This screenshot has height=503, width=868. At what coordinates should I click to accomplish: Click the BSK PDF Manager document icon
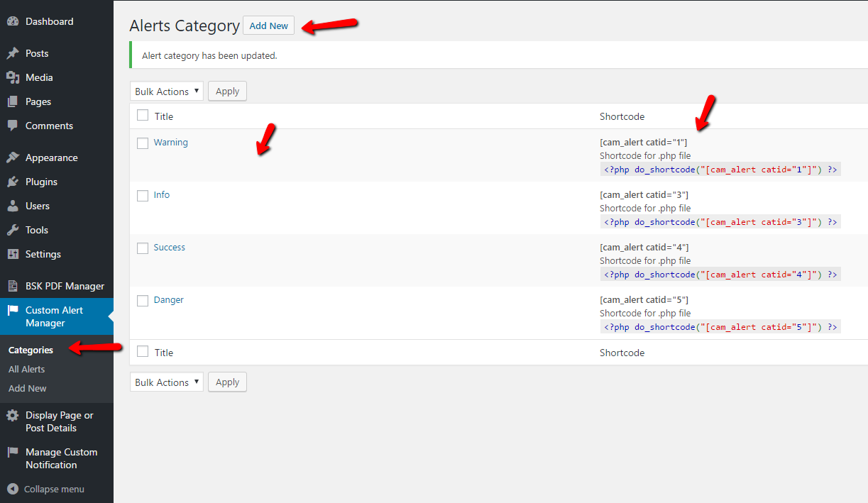[13, 286]
